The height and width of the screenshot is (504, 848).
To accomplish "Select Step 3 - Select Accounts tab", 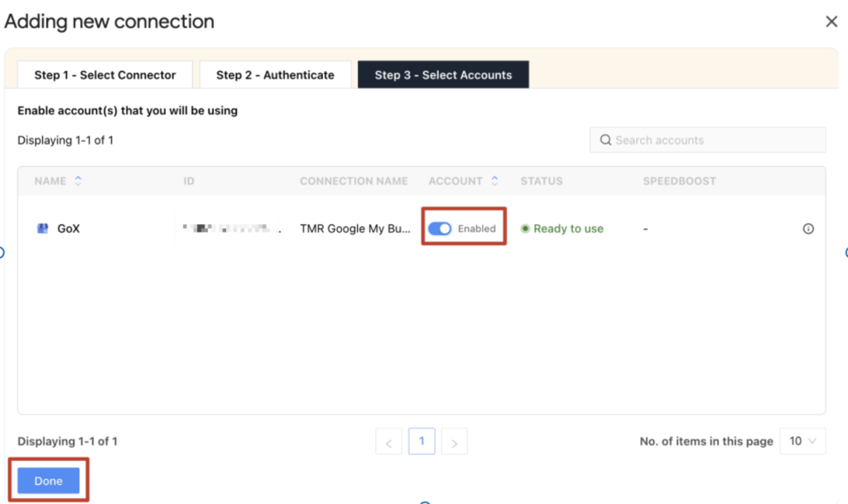I will 443,74.
